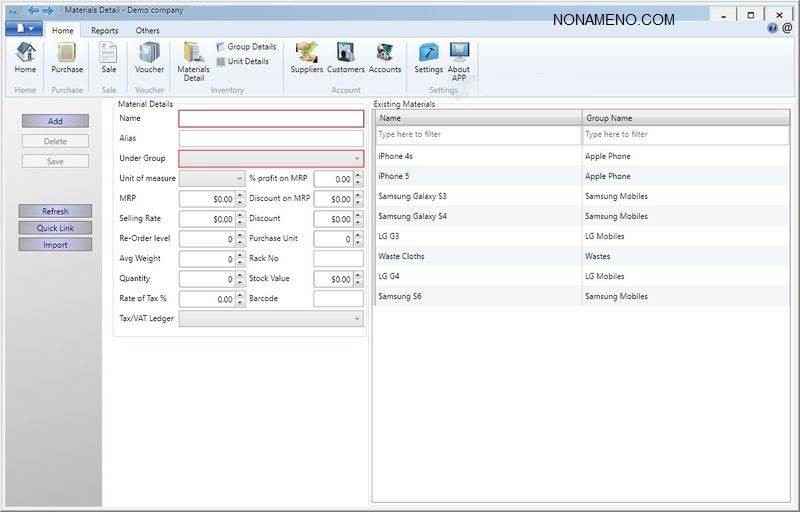Open the Sale document icon
The width and height of the screenshot is (800, 512).
click(108, 54)
